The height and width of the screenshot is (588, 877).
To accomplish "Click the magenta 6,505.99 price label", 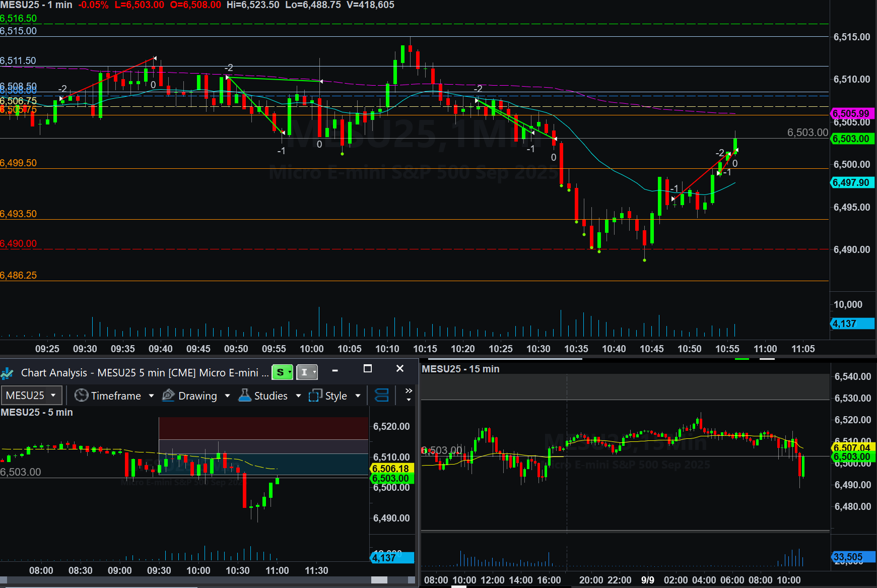I will click(x=851, y=113).
